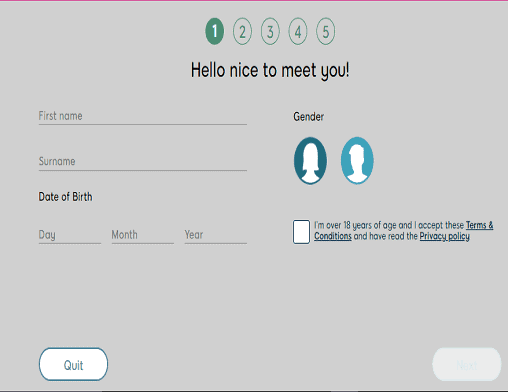Open the Month of birth field
Viewport: 508px width, 392px height.
[x=143, y=235]
